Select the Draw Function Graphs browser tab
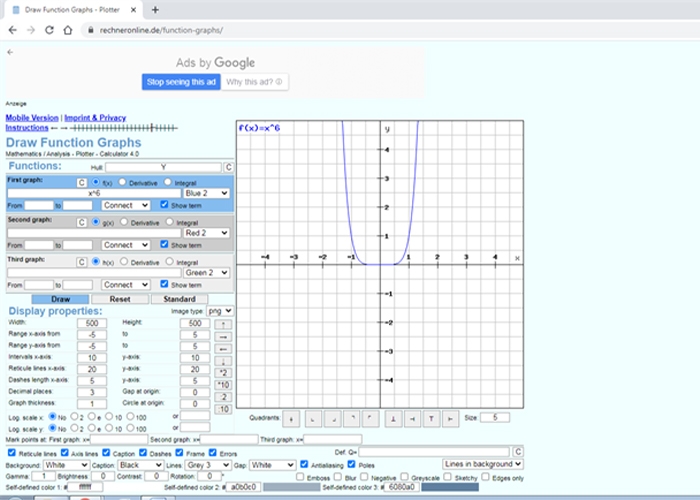This screenshot has width=700, height=500. tap(73, 10)
